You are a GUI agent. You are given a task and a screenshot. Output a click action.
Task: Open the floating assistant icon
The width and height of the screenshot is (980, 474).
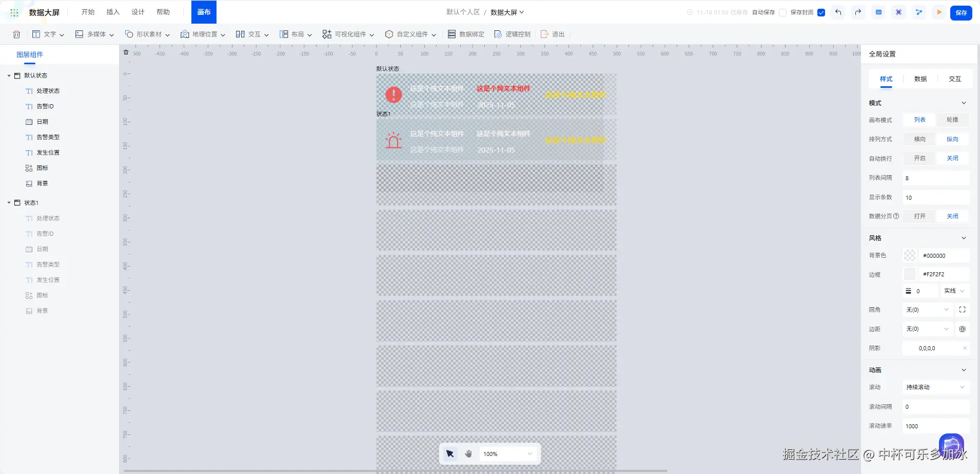[951, 445]
